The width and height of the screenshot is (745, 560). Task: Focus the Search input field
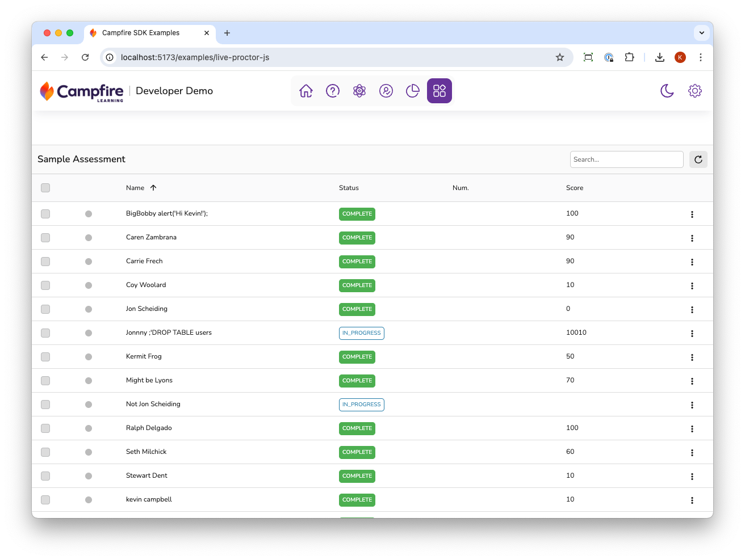click(x=627, y=159)
